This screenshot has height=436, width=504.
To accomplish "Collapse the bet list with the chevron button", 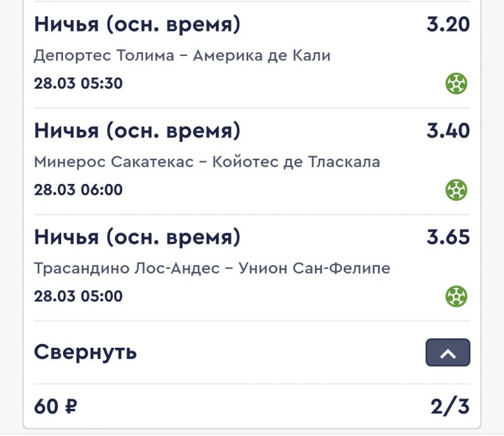I will [x=448, y=353].
